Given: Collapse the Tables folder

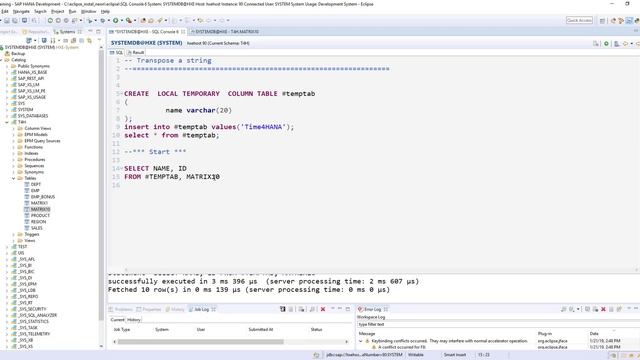Looking at the screenshot, I should pyautogui.click(x=14, y=178).
